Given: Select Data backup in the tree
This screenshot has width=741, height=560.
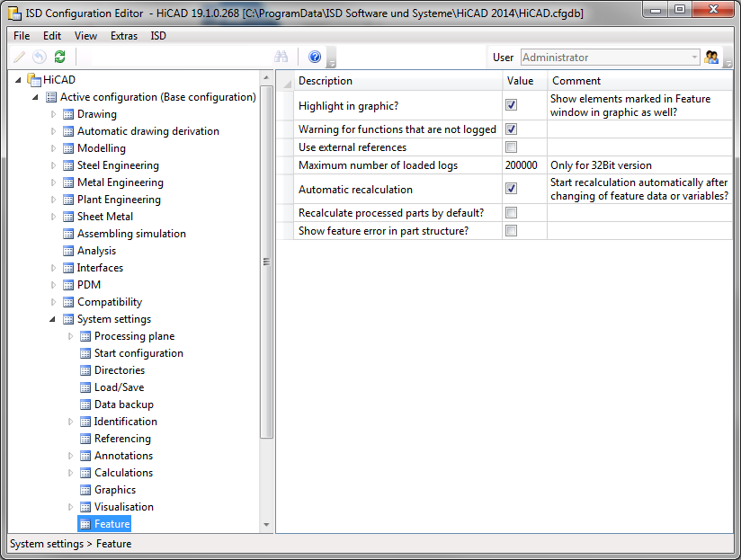Looking at the screenshot, I should pos(123,404).
